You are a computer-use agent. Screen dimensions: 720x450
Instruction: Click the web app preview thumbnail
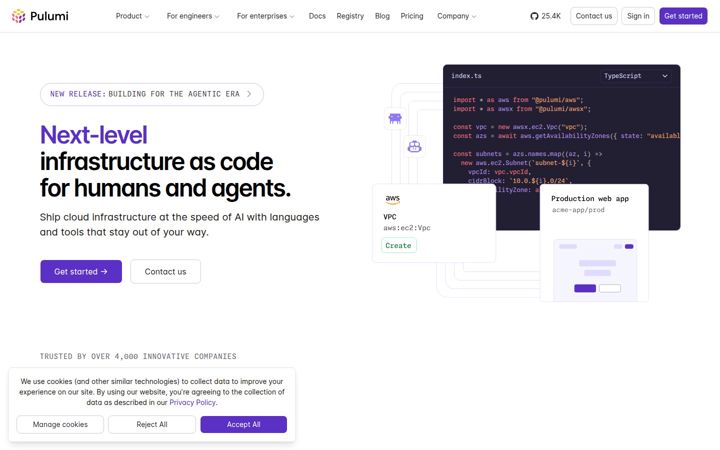coord(596,270)
